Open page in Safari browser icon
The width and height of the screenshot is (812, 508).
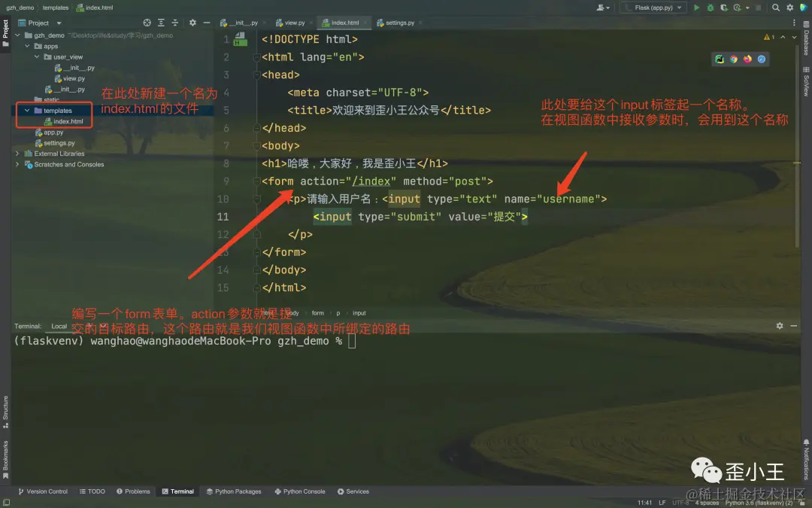(761, 59)
